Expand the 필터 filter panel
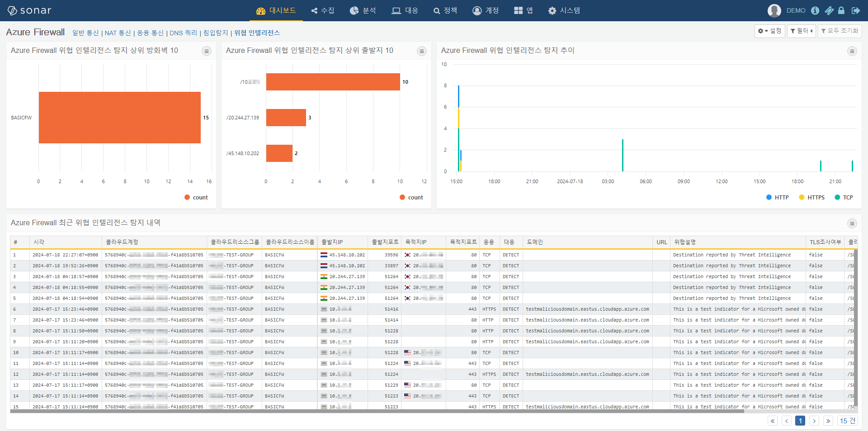Viewport: 868px width, 431px height. 801,31
